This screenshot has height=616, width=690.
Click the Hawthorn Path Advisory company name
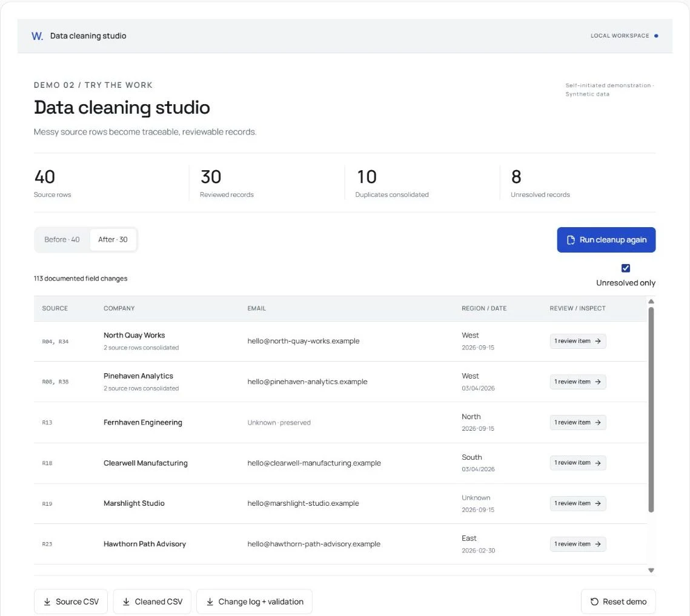tap(145, 544)
